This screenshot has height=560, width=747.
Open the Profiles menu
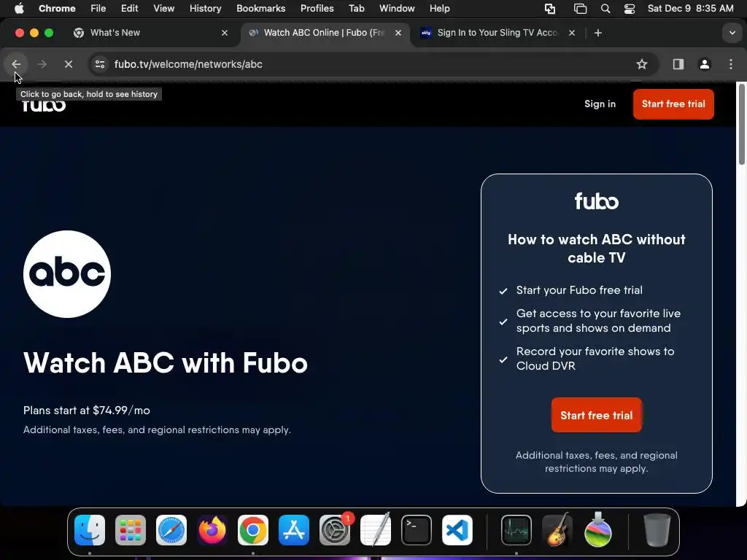point(317,8)
